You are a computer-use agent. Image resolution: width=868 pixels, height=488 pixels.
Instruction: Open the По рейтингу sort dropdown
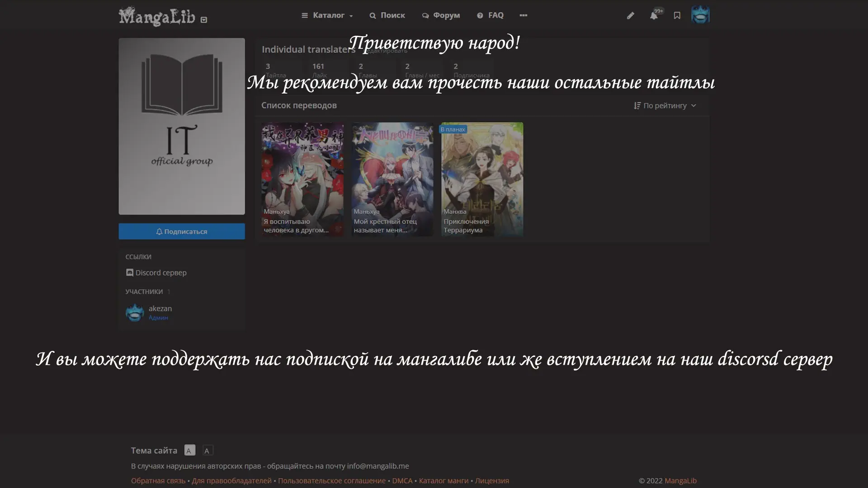coord(665,105)
